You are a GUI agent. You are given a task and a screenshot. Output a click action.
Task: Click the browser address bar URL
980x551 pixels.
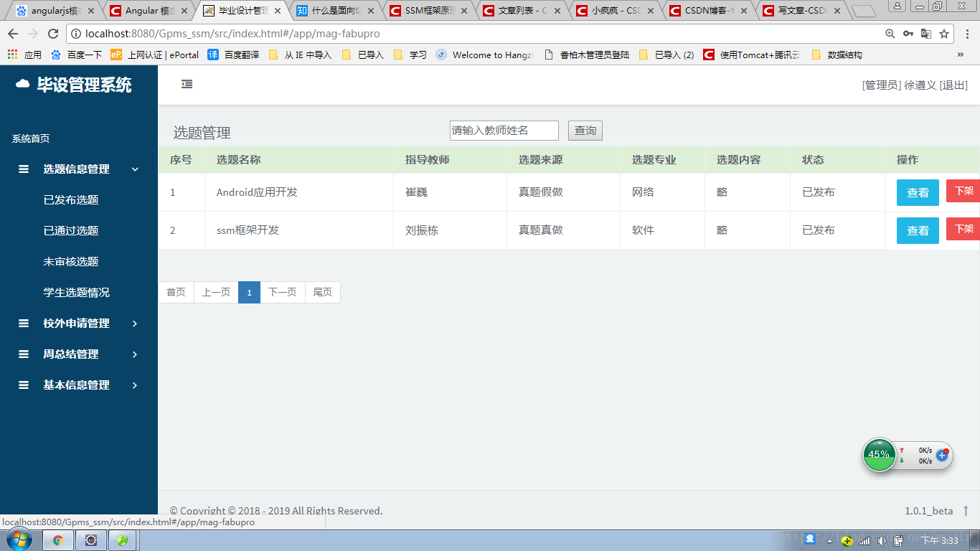232,34
